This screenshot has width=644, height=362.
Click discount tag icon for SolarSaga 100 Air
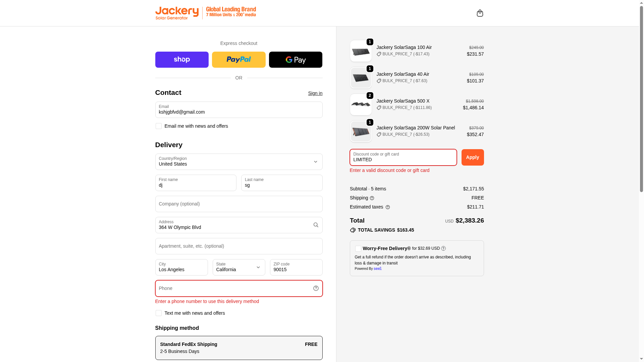(379, 54)
